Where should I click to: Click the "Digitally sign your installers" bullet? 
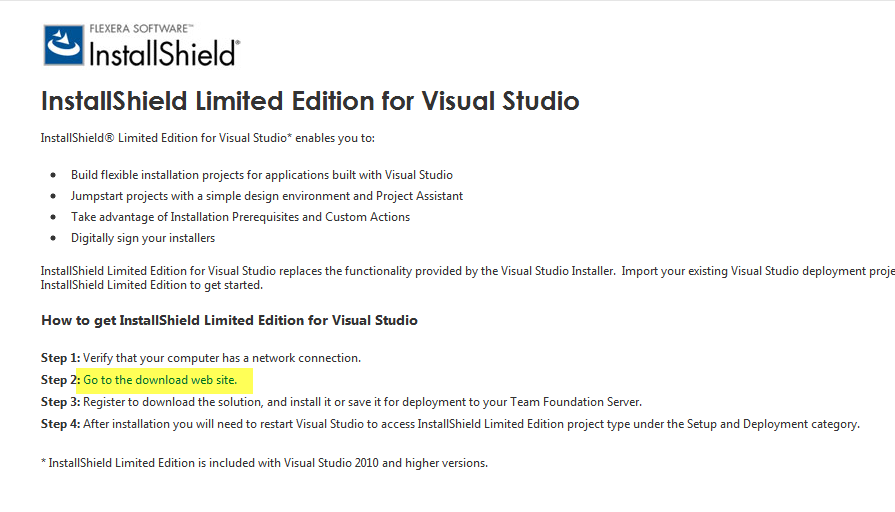coord(143,238)
